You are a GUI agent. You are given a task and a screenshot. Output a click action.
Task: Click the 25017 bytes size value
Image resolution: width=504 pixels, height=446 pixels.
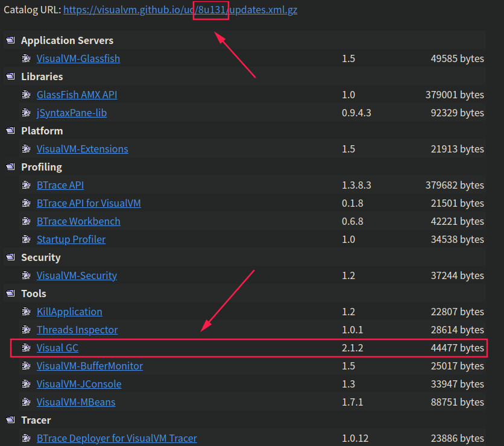tap(457, 366)
